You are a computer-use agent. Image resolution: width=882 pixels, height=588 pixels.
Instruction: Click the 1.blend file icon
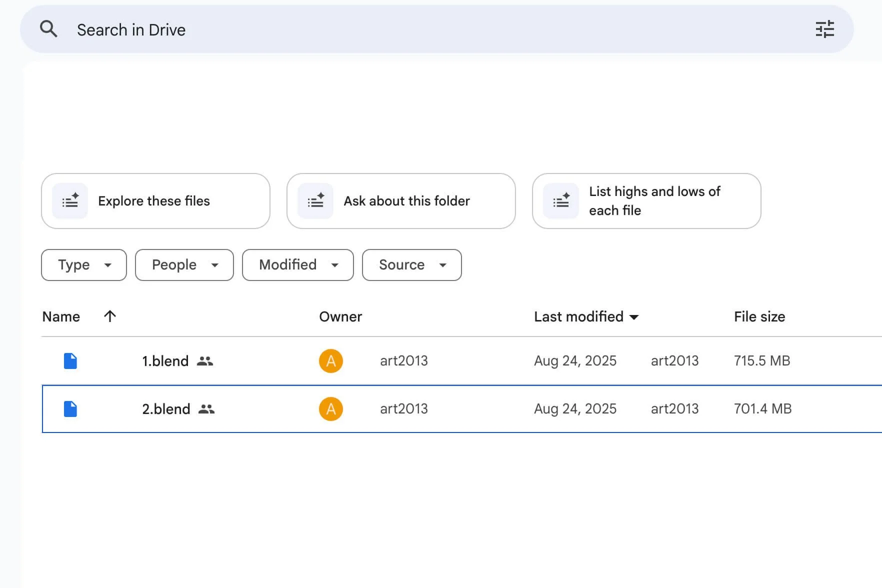(70, 361)
